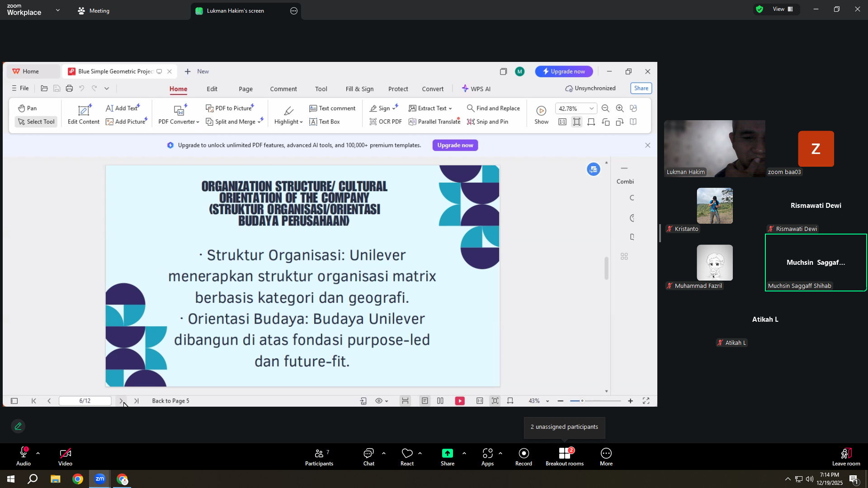Start the slideshow with Show
The height and width of the screenshot is (488, 868).
pos(541,115)
